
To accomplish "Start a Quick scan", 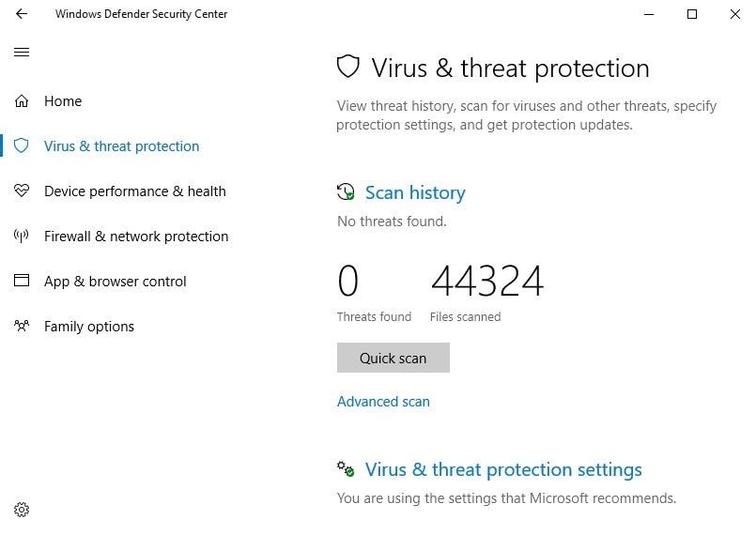I will pos(393,358).
